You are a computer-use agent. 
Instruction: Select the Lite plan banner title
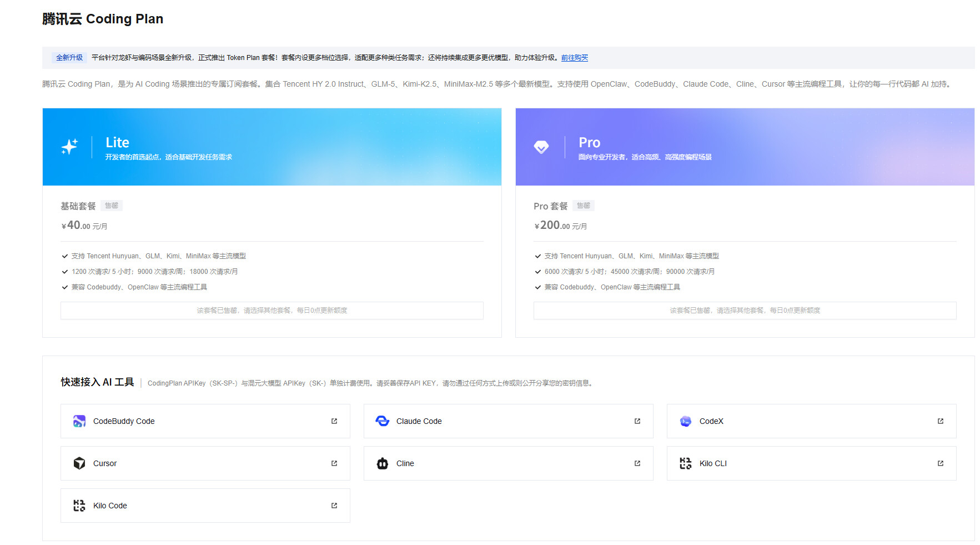pos(117,143)
